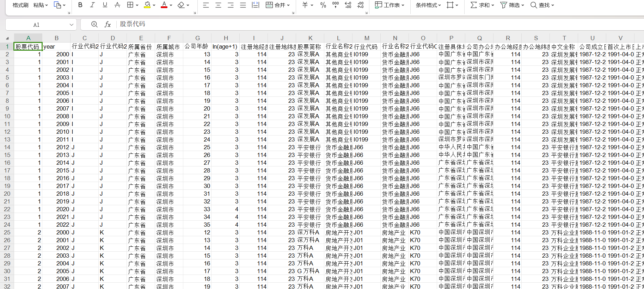Toggle Bold formatting
This screenshot has width=644, height=289.
coord(80,5)
